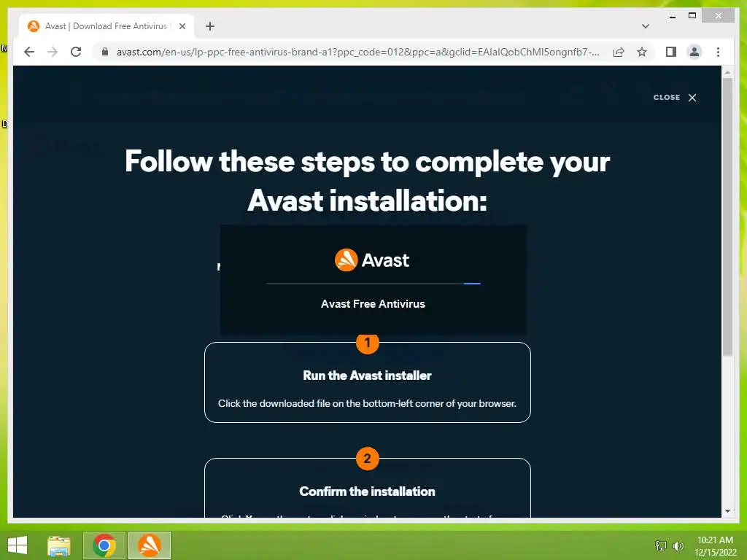This screenshot has width=747, height=560.
Task: Reload the Avast page
Action: click(76, 52)
